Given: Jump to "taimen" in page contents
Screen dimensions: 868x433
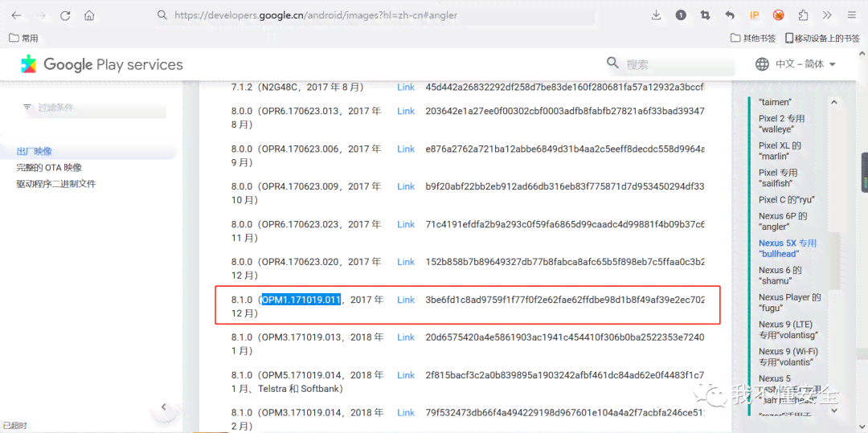Looking at the screenshot, I should [x=776, y=102].
